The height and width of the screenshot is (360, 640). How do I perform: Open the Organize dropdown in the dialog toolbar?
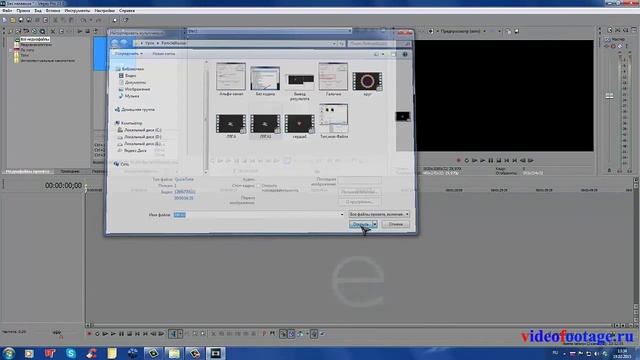click(x=129, y=53)
